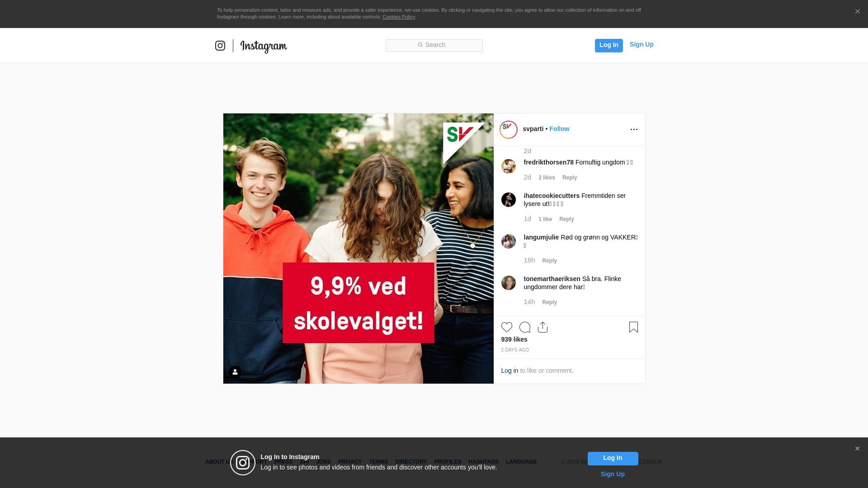View the 939 likes list

tap(514, 339)
